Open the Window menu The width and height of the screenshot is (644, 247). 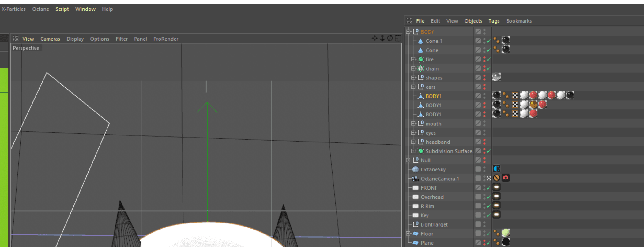tap(85, 9)
